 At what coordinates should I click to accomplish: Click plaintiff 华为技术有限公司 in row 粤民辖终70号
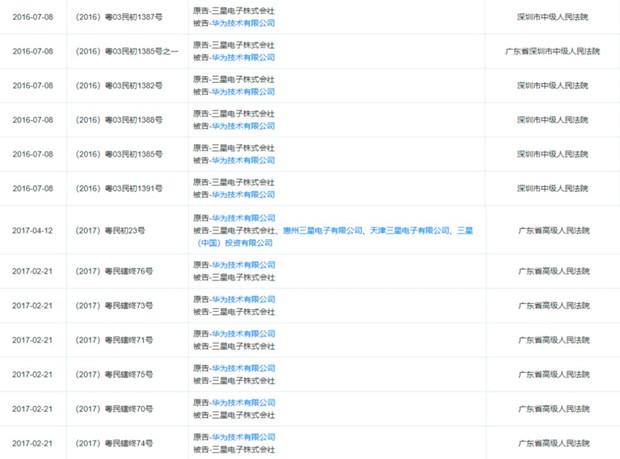(x=243, y=402)
